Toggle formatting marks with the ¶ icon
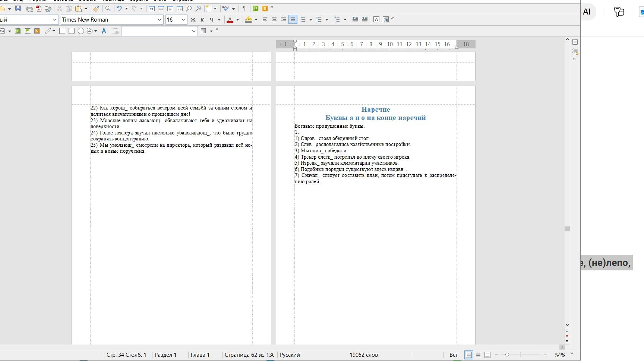The image size is (644, 362). coord(244,9)
